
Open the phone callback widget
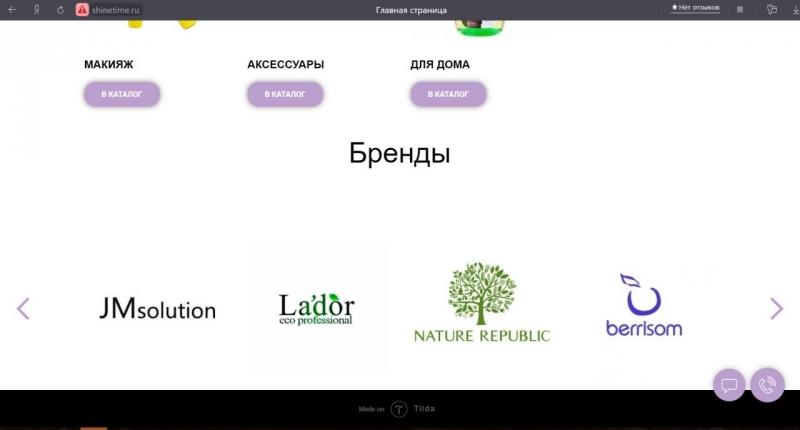767,385
